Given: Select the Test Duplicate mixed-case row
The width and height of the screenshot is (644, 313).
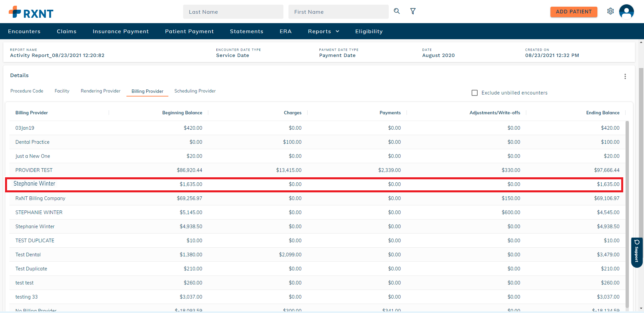Looking at the screenshot, I should coord(317,269).
